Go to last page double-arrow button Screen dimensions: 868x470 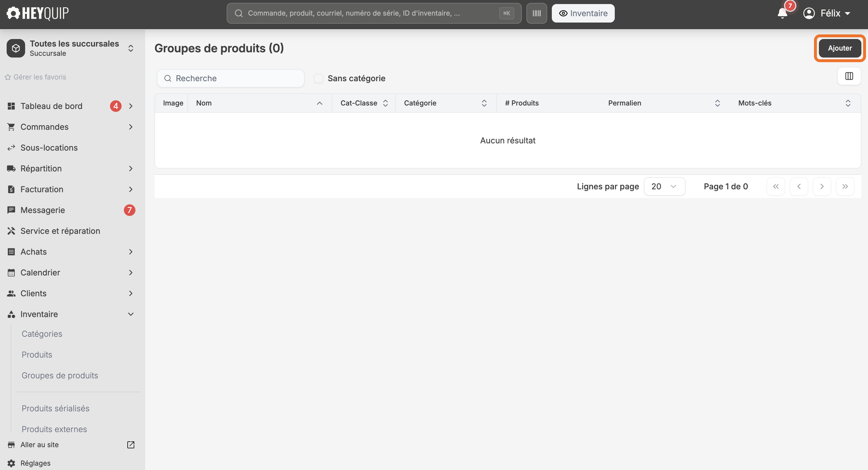[845, 186]
